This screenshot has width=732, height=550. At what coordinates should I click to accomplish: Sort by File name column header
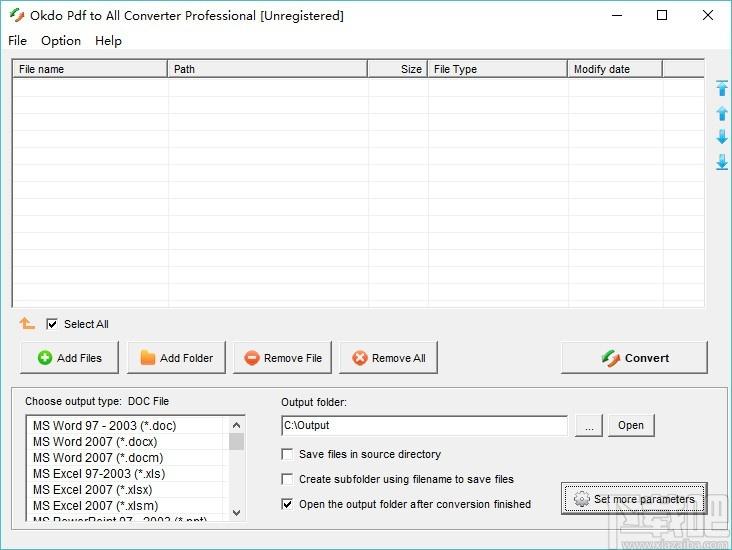click(90, 69)
